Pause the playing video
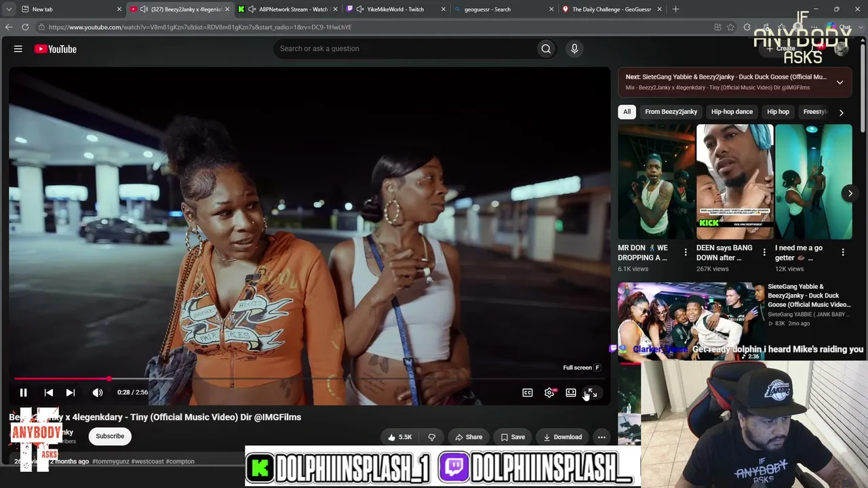Image resolution: width=868 pixels, height=488 pixels. tap(23, 392)
